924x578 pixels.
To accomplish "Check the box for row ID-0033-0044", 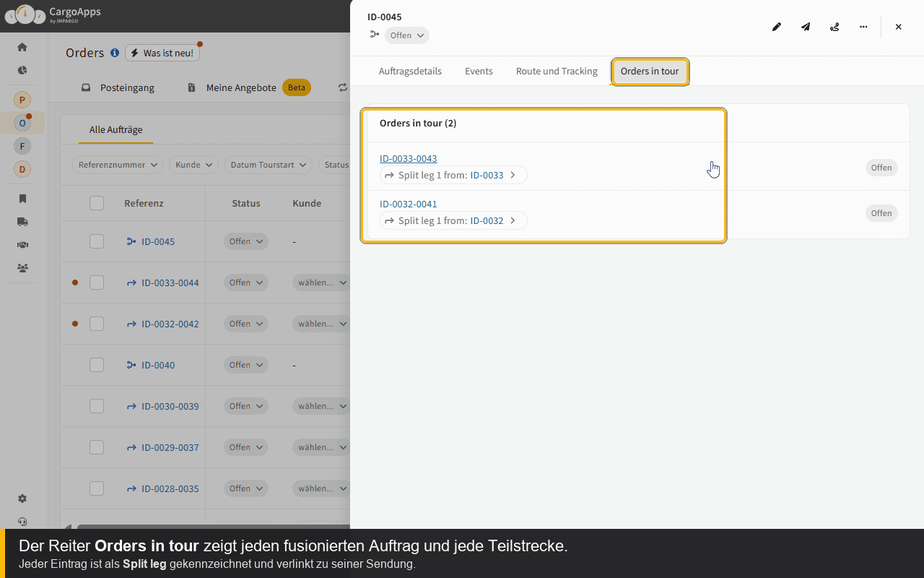I will 97,282.
